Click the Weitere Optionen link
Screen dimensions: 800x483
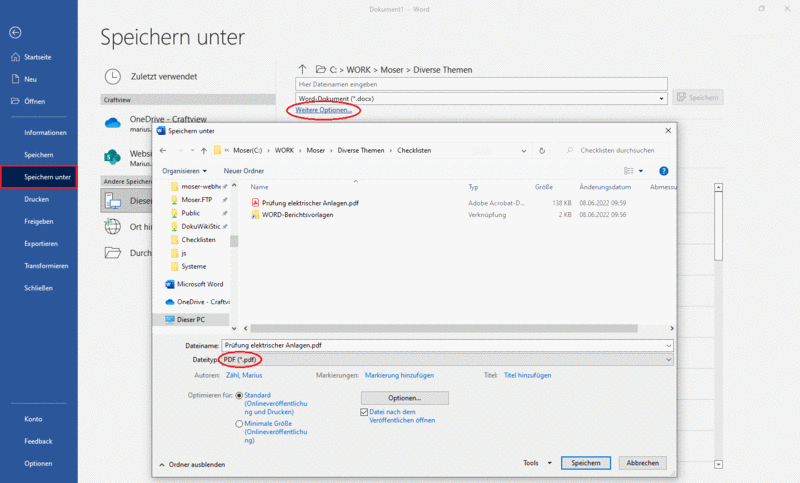click(x=323, y=110)
